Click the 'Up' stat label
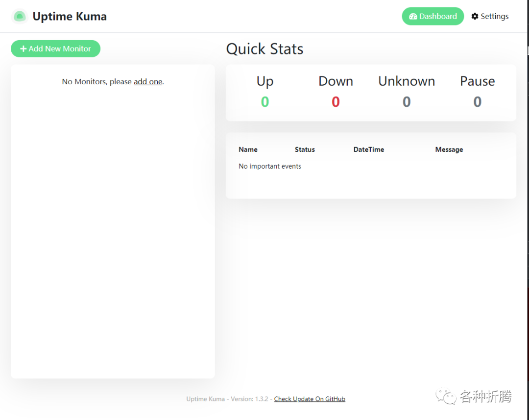Viewport: 529px width, 420px height. 265,81
